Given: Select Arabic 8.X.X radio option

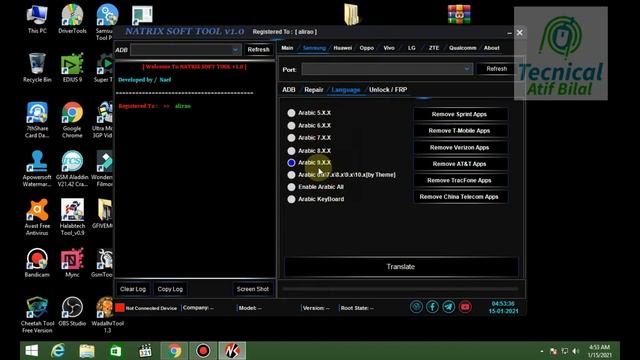Looking at the screenshot, I should point(291,151).
